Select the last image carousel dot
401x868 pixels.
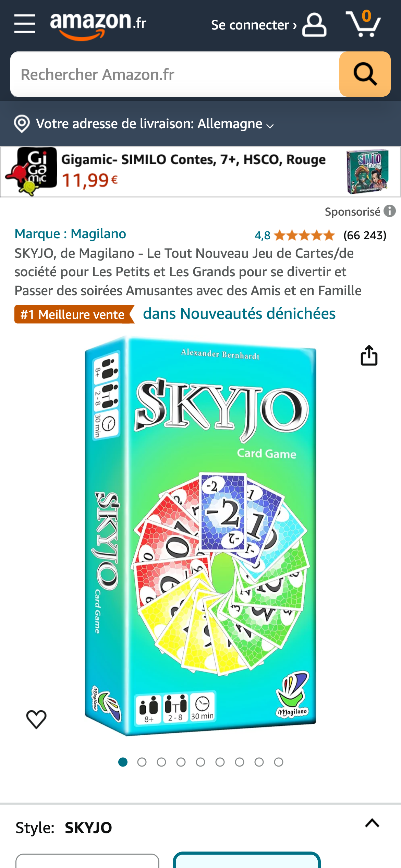279,762
